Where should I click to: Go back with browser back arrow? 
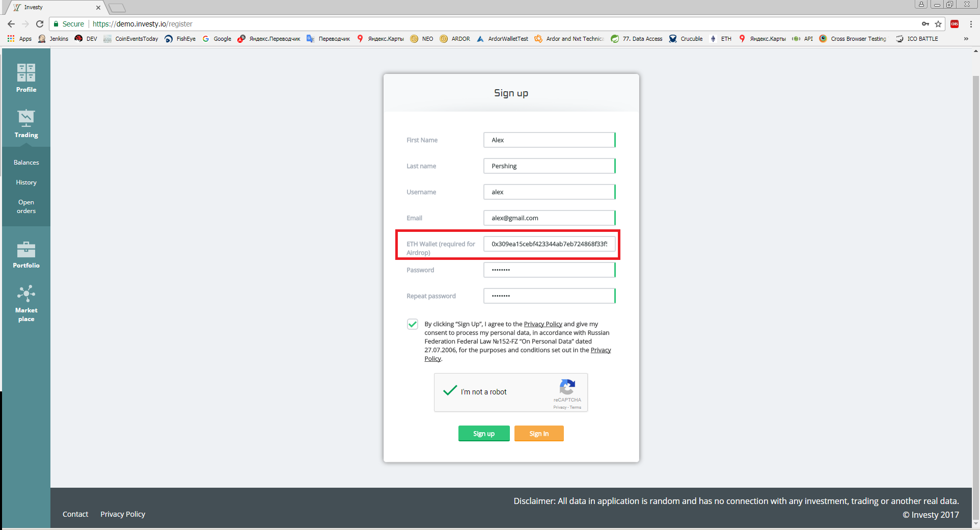11,24
